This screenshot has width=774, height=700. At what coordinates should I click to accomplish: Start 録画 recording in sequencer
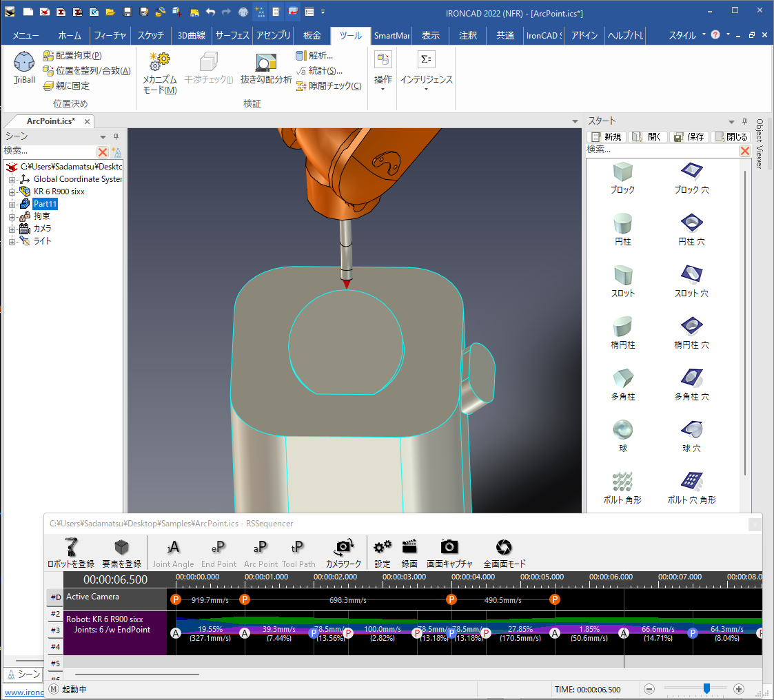[x=409, y=548]
